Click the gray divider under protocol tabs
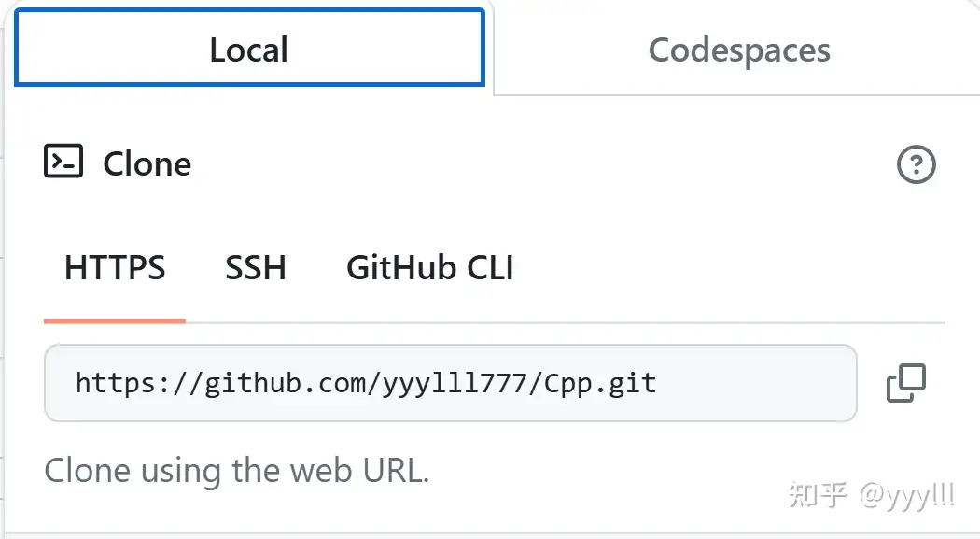The image size is (980, 539). (x=566, y=322)
